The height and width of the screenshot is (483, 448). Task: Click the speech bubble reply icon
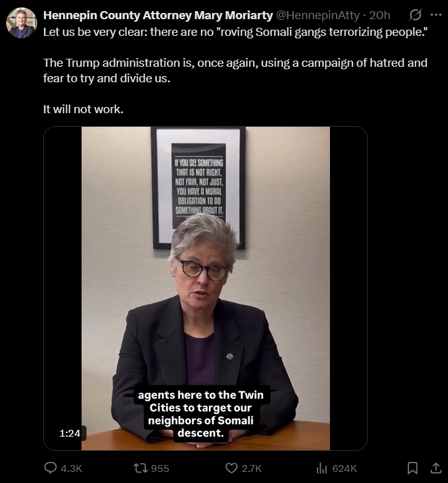pos(51,468)
